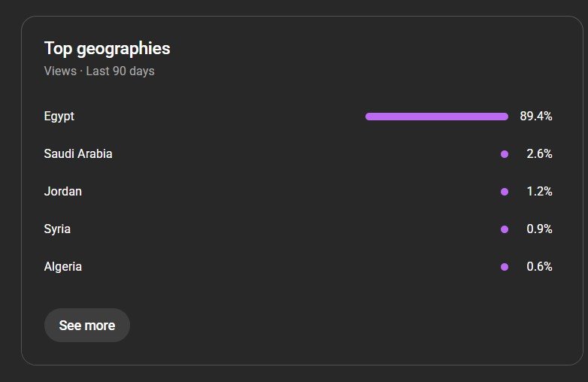Click the 0.6% percentage value
Image resolution: width=588 pixels, height=382 pixels.
tap(539, 267)
